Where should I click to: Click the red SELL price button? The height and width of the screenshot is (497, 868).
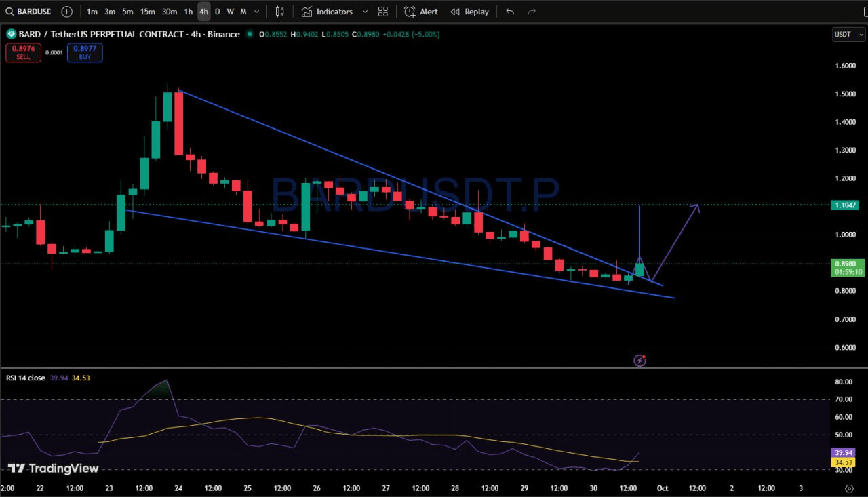coord(23,52)
